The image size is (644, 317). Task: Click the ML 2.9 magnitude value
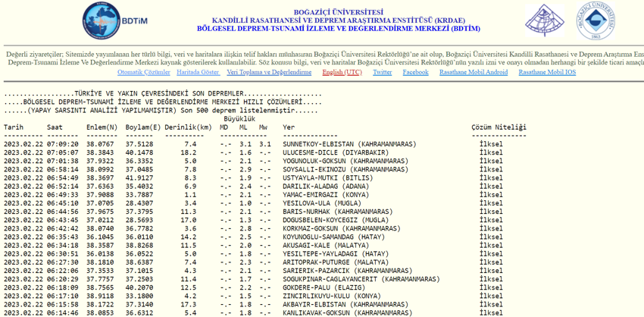coord(245,169)
